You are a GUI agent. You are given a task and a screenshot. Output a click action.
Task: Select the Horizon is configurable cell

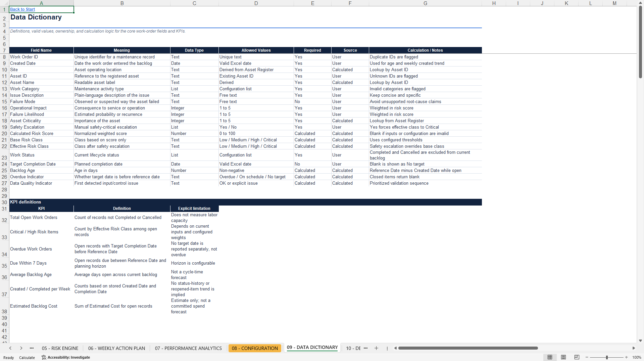point(194,263)
